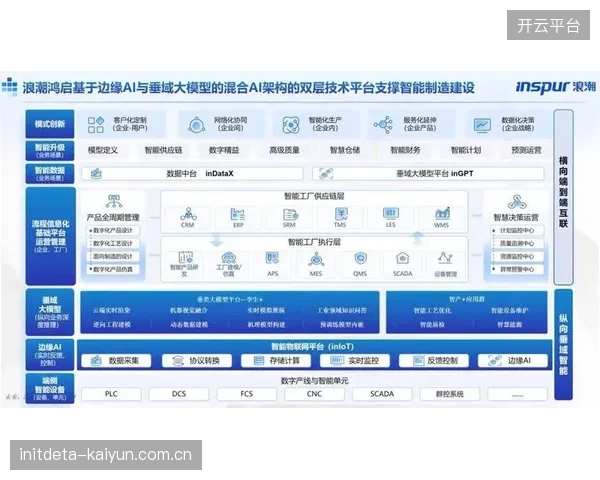Select the WMS icon

(442, 213)
